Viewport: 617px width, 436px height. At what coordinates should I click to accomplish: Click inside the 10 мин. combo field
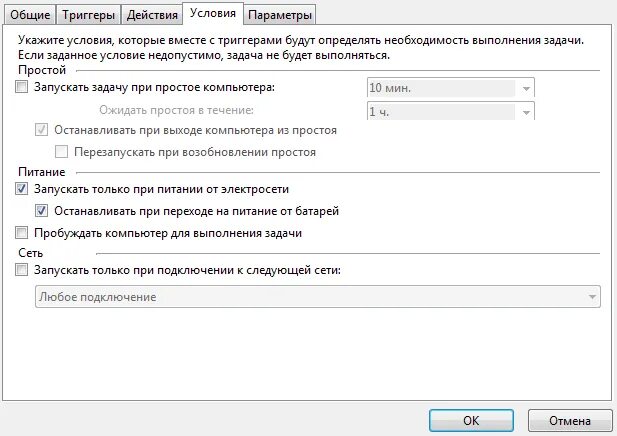pos(442,88)
